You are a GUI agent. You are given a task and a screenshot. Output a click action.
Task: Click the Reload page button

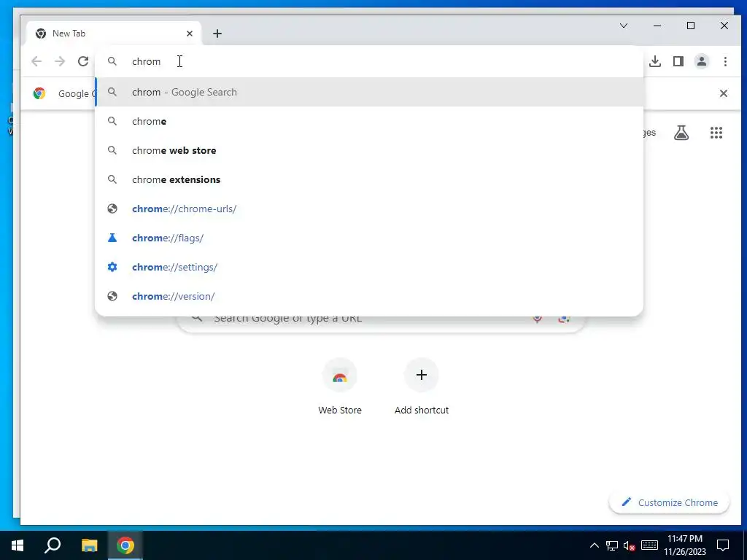point(83,61)
